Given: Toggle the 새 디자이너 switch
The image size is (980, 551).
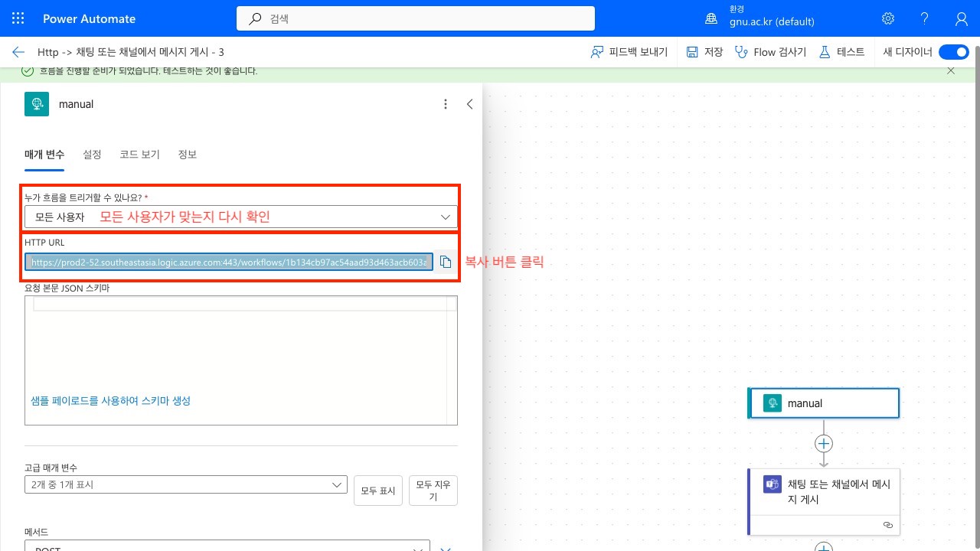Looking at the screenshot, I should coord(953,52).
